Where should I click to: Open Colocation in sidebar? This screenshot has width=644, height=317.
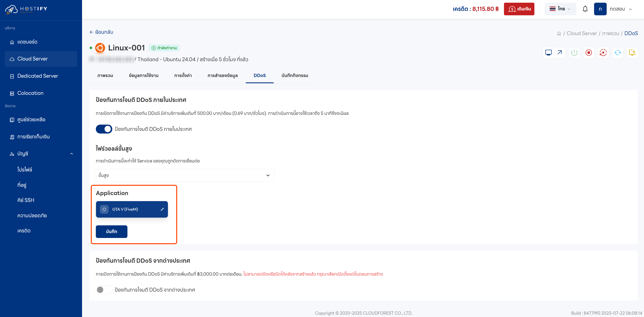click(41, 93)
